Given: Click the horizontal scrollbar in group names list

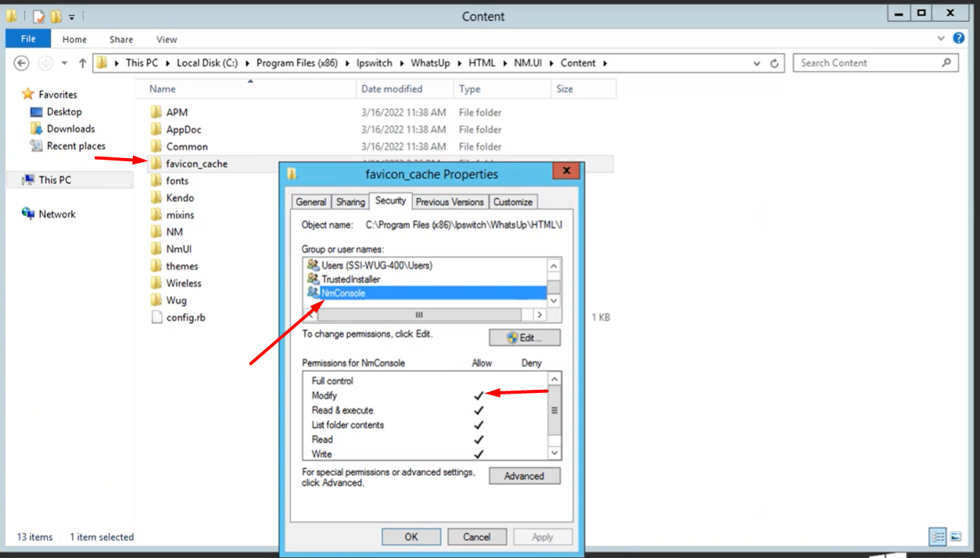Looking at the screenshot, I should (418, 315).
